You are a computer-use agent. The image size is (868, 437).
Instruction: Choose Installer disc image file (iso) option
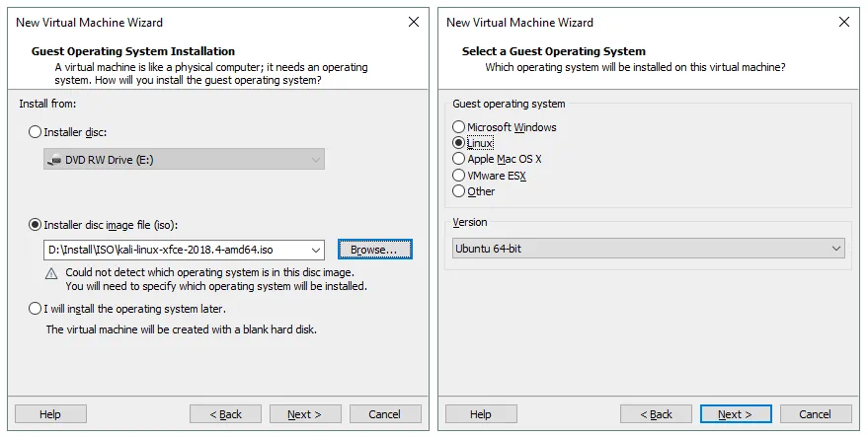(37, 224)
